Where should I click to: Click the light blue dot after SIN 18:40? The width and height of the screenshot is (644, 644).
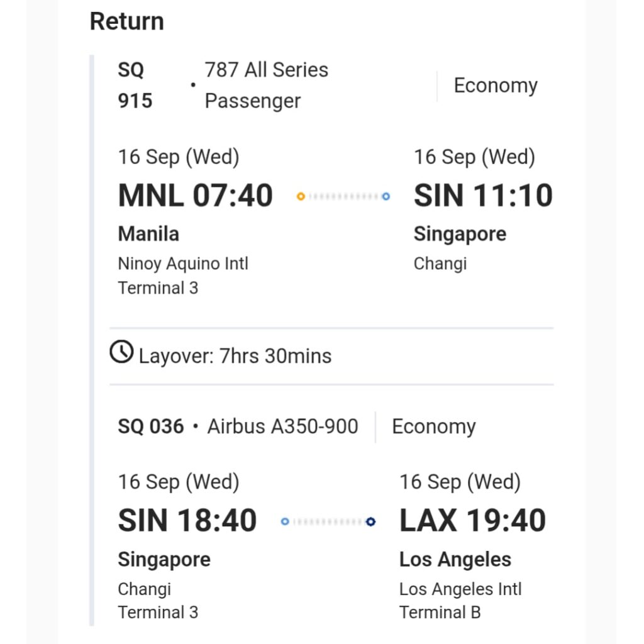[285, 521]
